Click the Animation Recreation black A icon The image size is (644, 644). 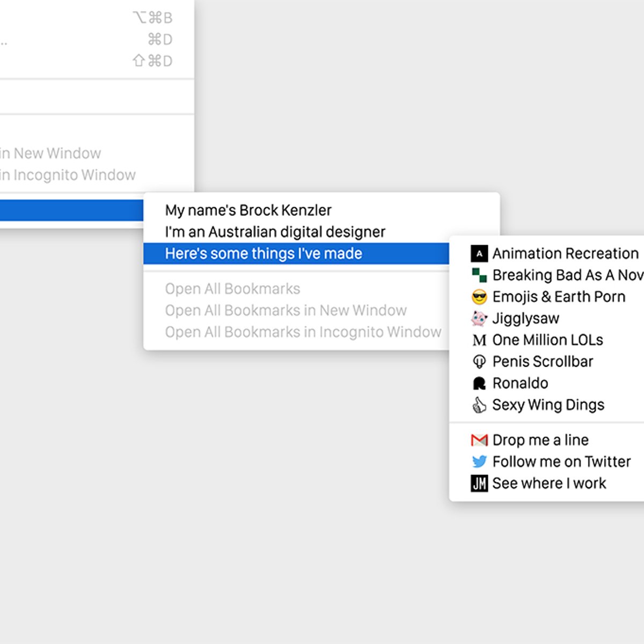[x=479, y=253]
